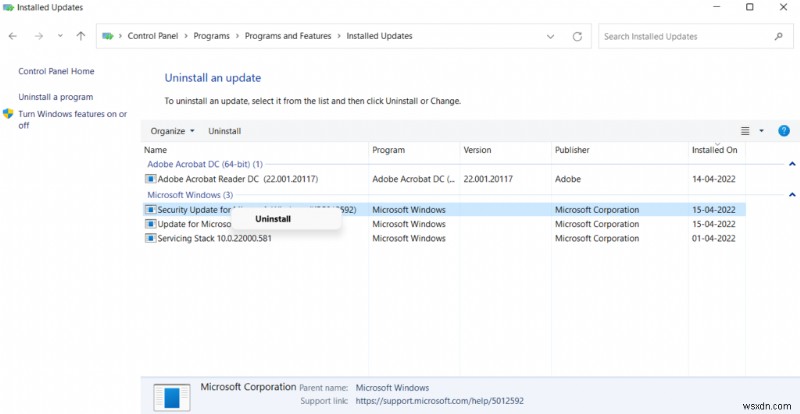Open the Organize dropdown menu

tap(172, 131)
